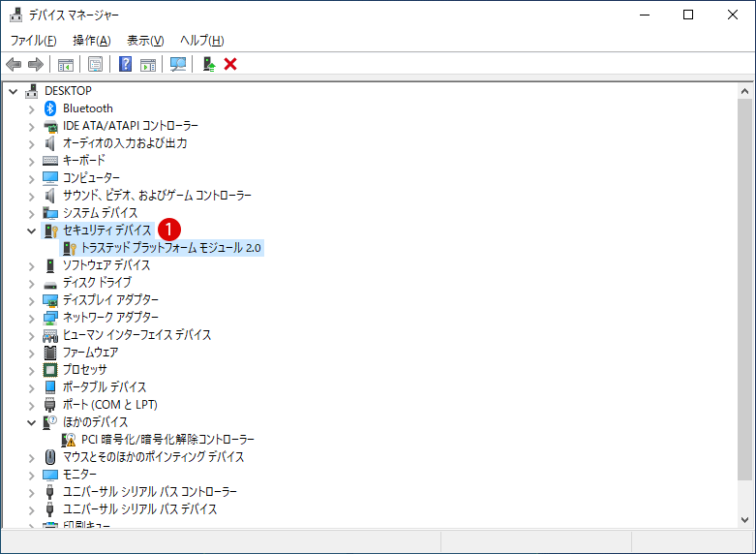Screen dimensions: 756x554
Task: Scan for hardware changes monitor icon
Action: pyautogui.click(x=178, y=64)
